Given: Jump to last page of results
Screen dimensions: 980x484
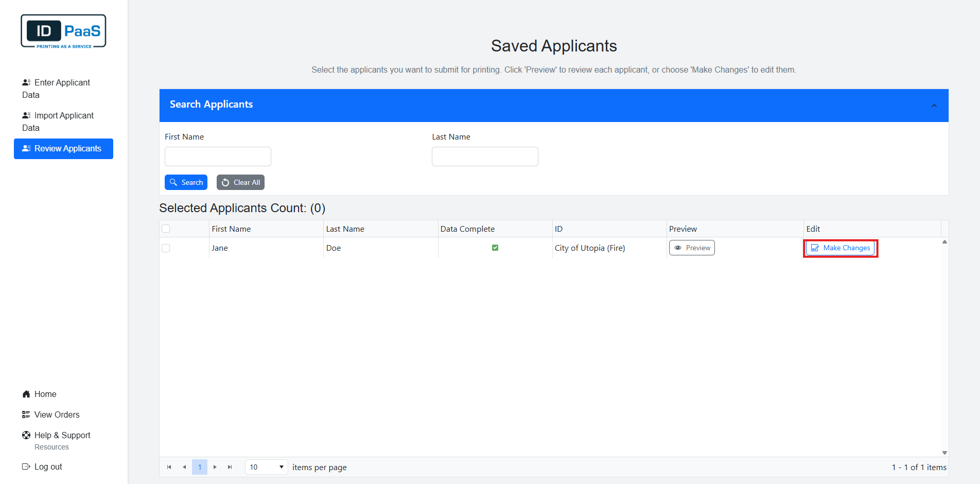Looking at the screenshot, I should (230, 467).
